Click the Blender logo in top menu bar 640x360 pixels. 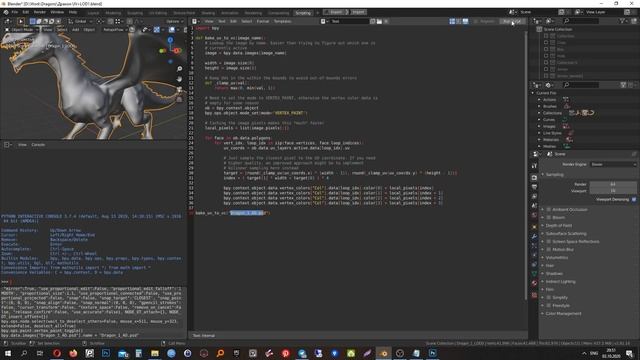point(6,12)
